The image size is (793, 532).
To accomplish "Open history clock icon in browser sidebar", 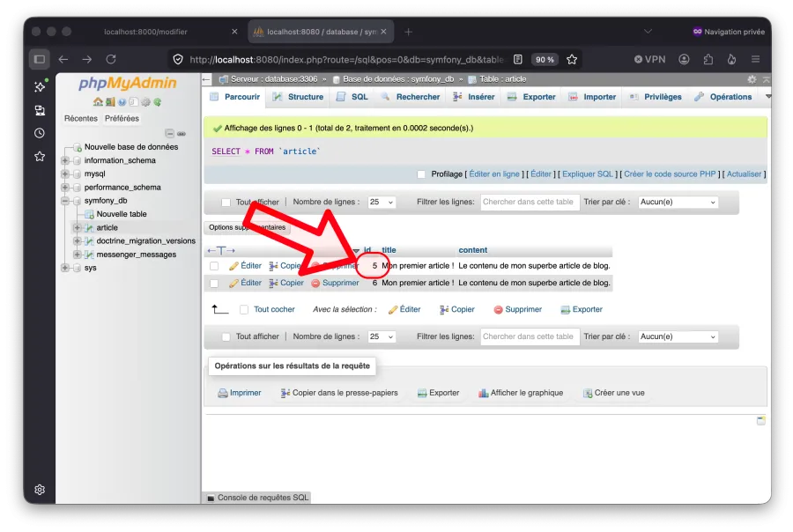I will (x=40, y=133).
